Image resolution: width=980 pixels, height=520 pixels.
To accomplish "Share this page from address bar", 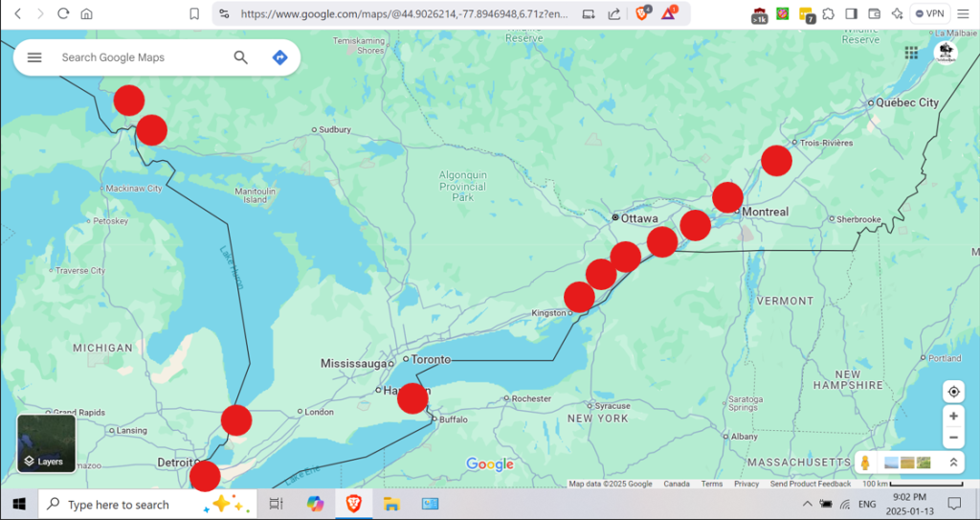I will click(613, 13).
